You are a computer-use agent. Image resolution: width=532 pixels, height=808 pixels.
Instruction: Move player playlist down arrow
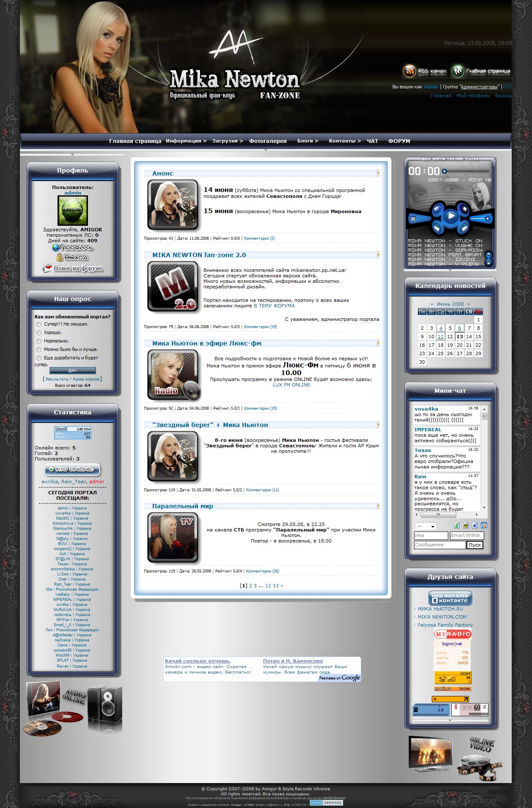[488, 263]
